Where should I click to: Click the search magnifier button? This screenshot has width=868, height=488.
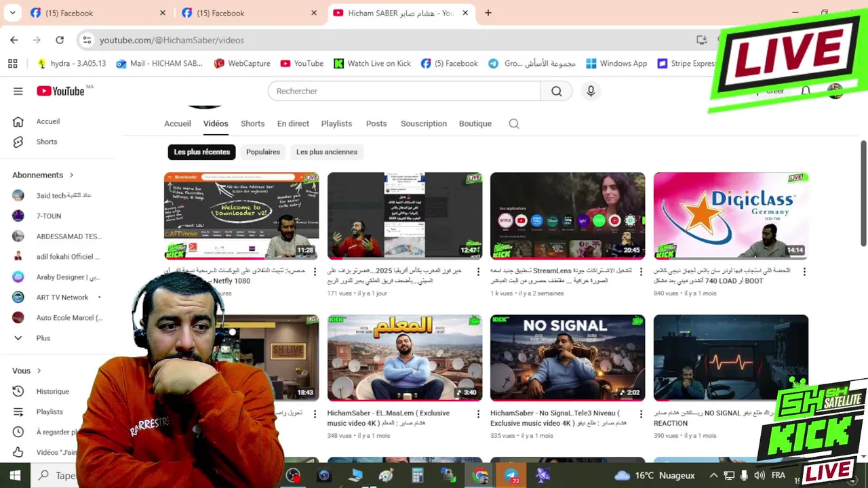click(557, 91)
